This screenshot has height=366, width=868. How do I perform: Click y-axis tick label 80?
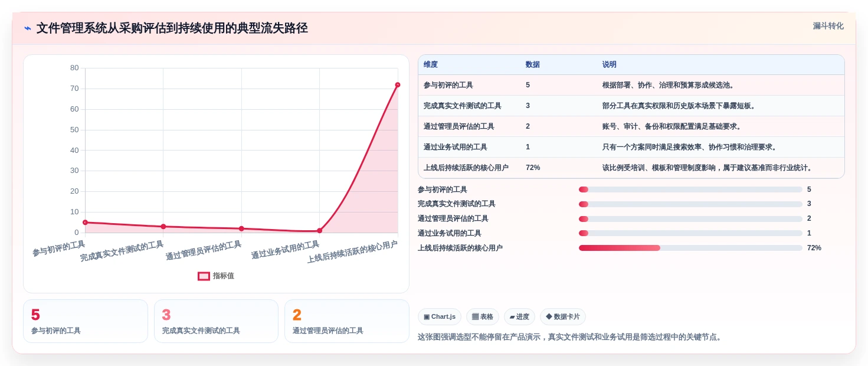(74, 68)
